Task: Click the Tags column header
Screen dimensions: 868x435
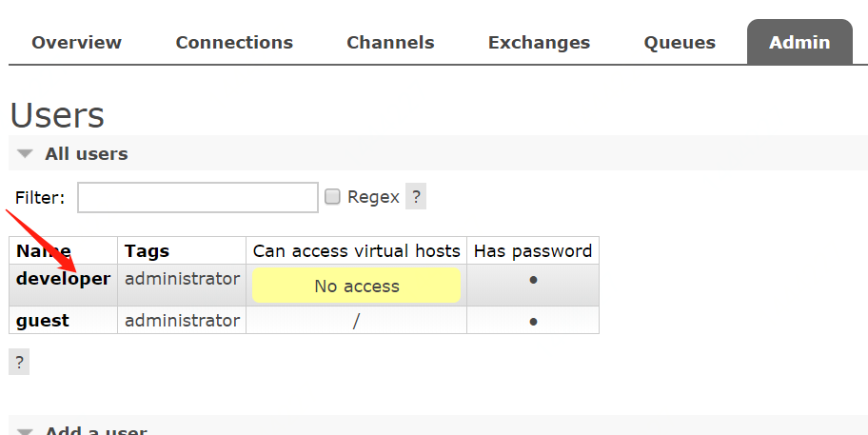Action: coord(147,251)
